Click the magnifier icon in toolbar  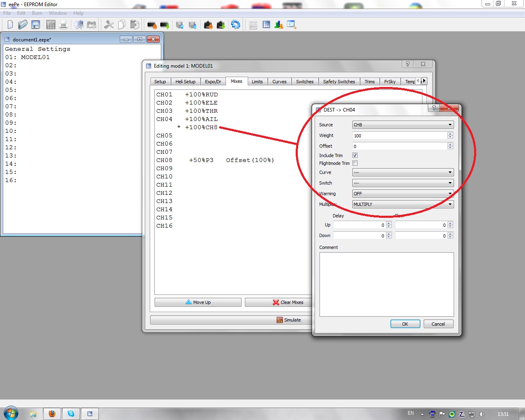click(x=291, y=25)
